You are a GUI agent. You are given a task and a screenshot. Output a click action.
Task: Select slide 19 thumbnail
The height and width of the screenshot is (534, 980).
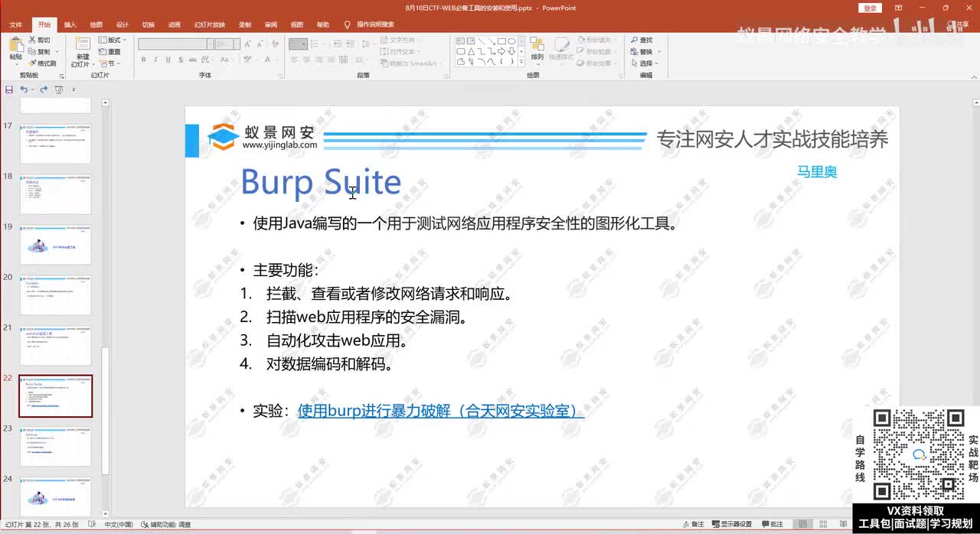pos(56,244)
